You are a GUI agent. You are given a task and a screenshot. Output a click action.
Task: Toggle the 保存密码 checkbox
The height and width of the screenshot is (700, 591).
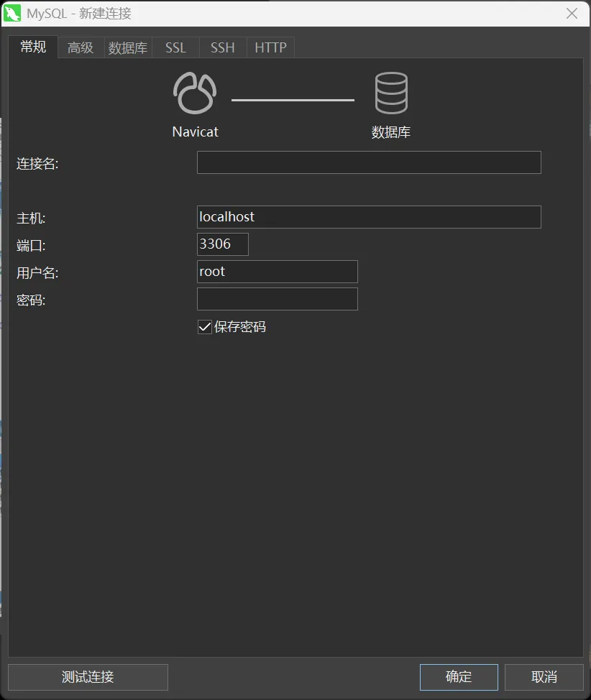pyautogui.click(x=205, y=327)
